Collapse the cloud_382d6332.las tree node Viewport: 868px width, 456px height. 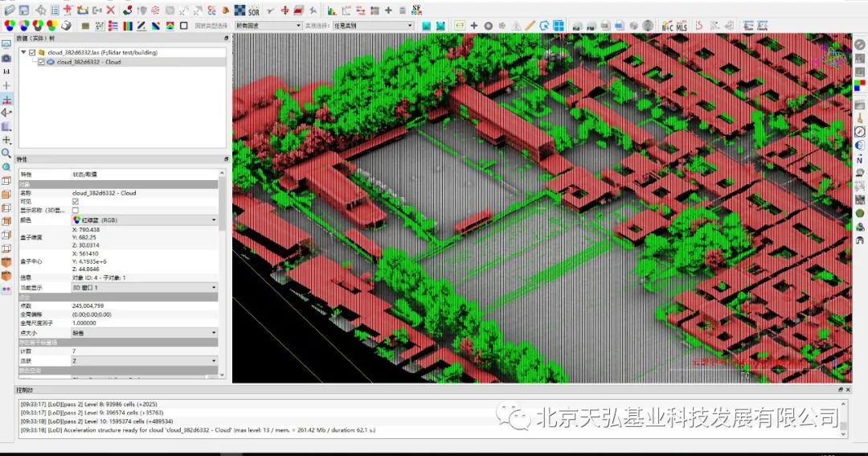tap(23, 52)
